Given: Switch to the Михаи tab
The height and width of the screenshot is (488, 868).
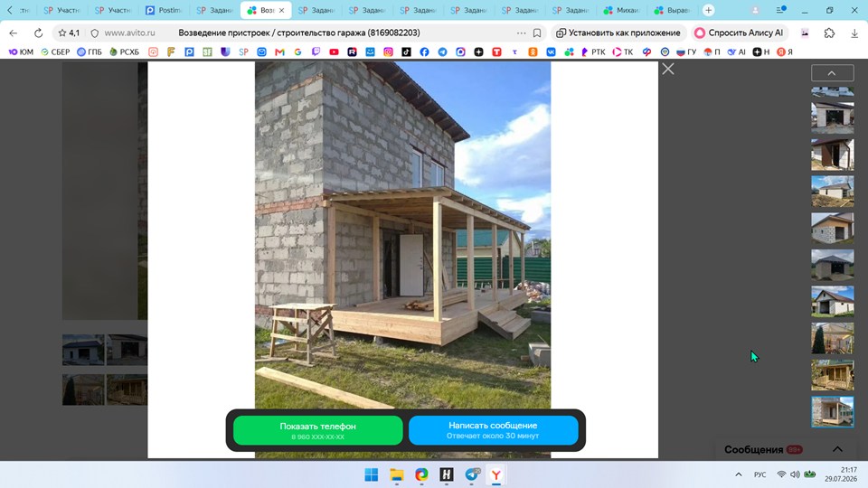Looking at the screenshot, I should point(622,10).
